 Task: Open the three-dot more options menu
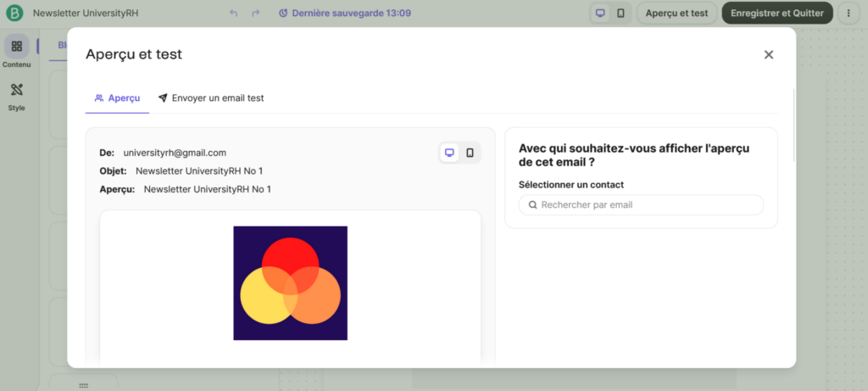click(849, 14)
